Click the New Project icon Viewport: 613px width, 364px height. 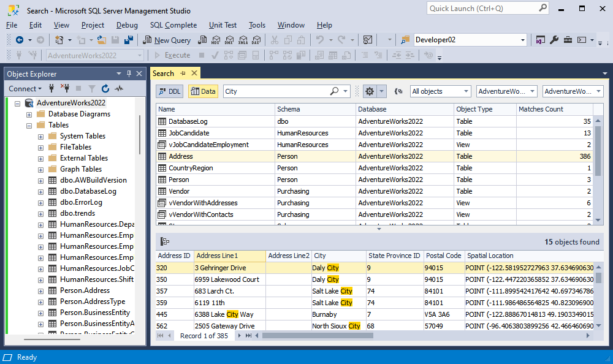click(x=59, y=40)
